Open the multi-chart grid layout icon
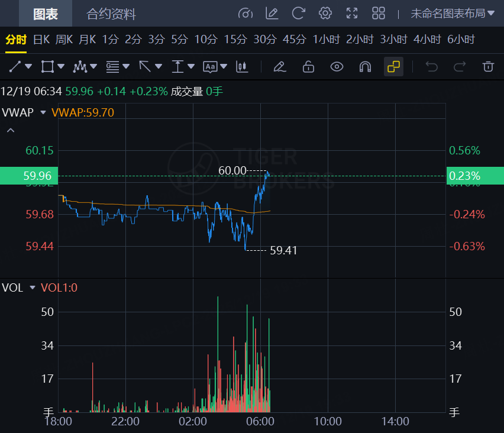504x433 pixels. click(379, 14)
